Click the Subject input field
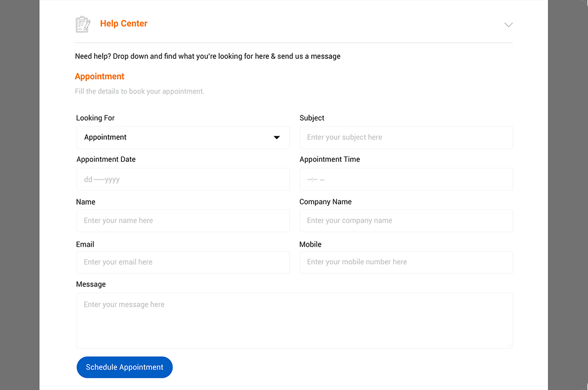The height and width of the screenshot is (390, 588). point(406,137)
